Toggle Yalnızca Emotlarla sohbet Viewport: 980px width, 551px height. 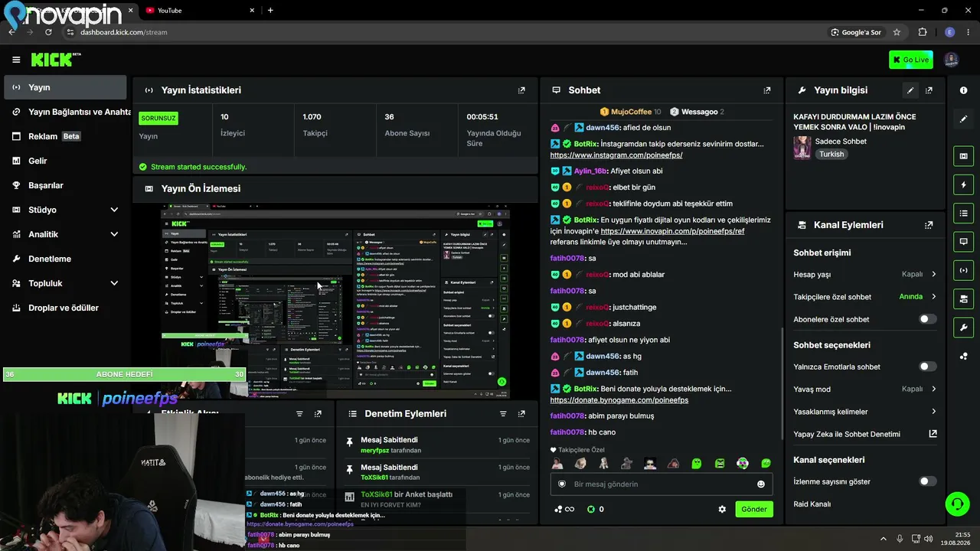pos(927,367)
